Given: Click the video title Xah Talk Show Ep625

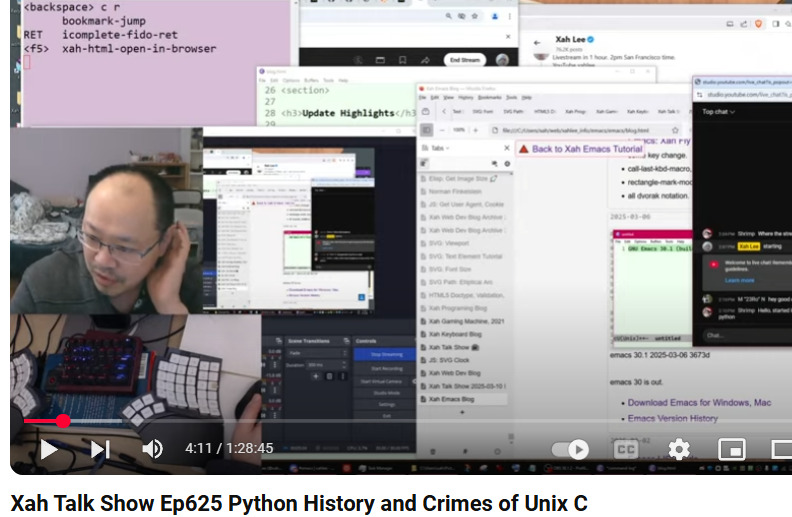Looking at the screenshot, I should (299, 503).
